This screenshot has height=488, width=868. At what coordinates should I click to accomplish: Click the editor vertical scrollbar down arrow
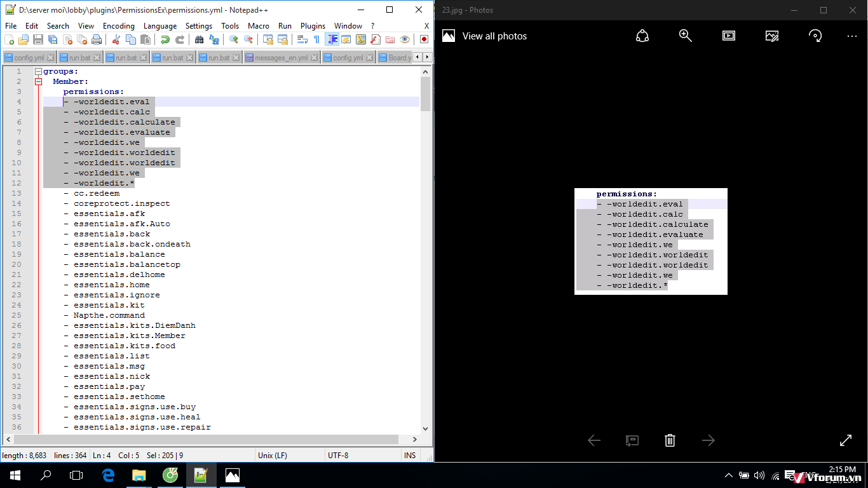[x=425, y=429]
